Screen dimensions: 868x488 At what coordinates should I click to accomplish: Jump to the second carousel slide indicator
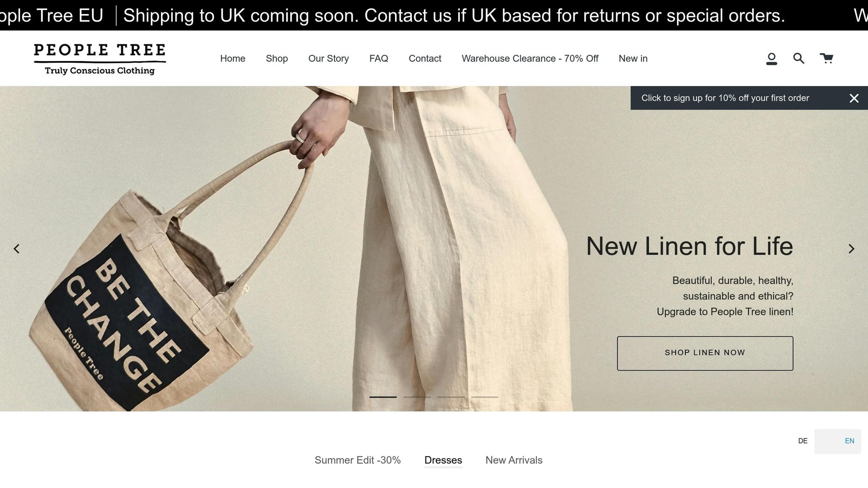click(x=417, y=397)
